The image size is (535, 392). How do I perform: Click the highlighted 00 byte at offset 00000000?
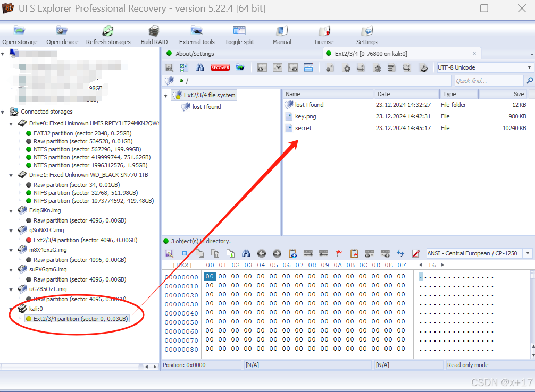pos(210,276)
